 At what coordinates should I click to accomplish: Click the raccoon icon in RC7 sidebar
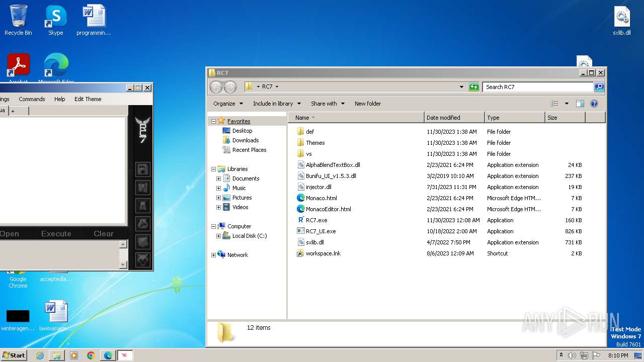pos(143,259)
